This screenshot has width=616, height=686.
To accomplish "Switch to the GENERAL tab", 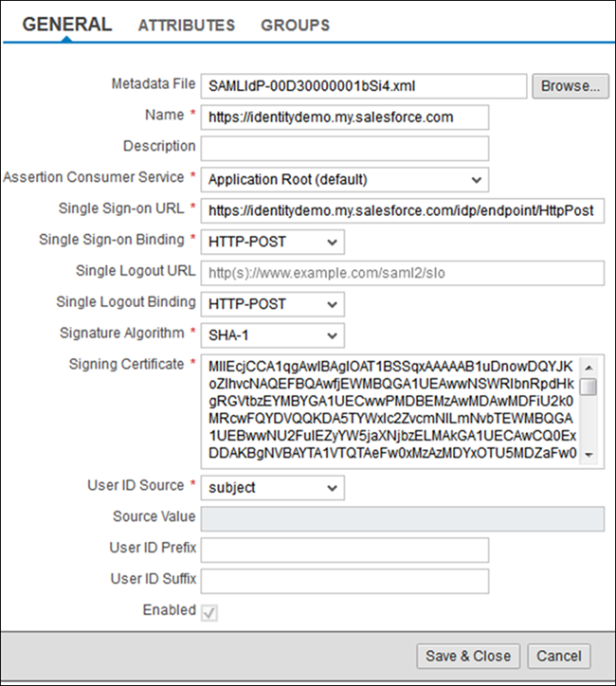I will click(67, 25).
